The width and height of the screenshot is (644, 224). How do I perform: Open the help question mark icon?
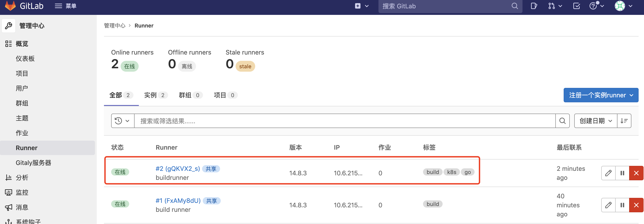[593, 6]
